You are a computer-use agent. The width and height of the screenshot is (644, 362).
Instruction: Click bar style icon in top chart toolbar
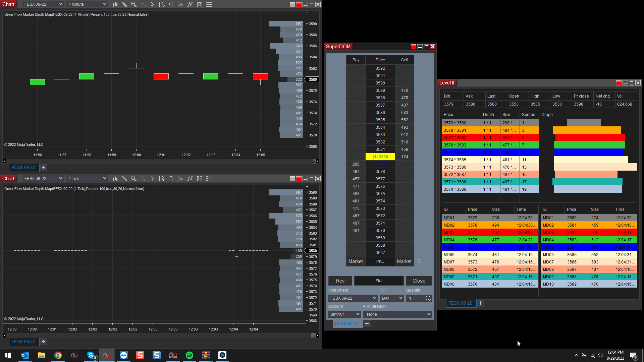pos(115,4)
